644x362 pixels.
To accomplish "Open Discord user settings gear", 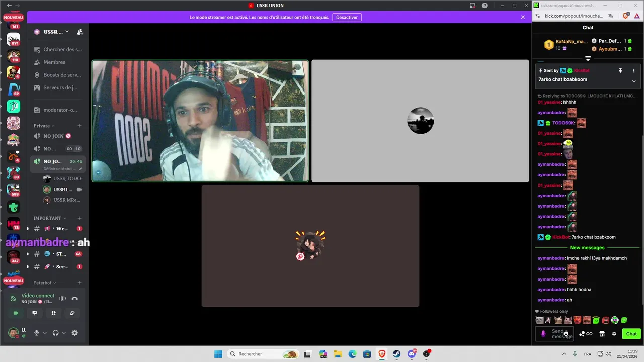I will (x=75, y=333).
